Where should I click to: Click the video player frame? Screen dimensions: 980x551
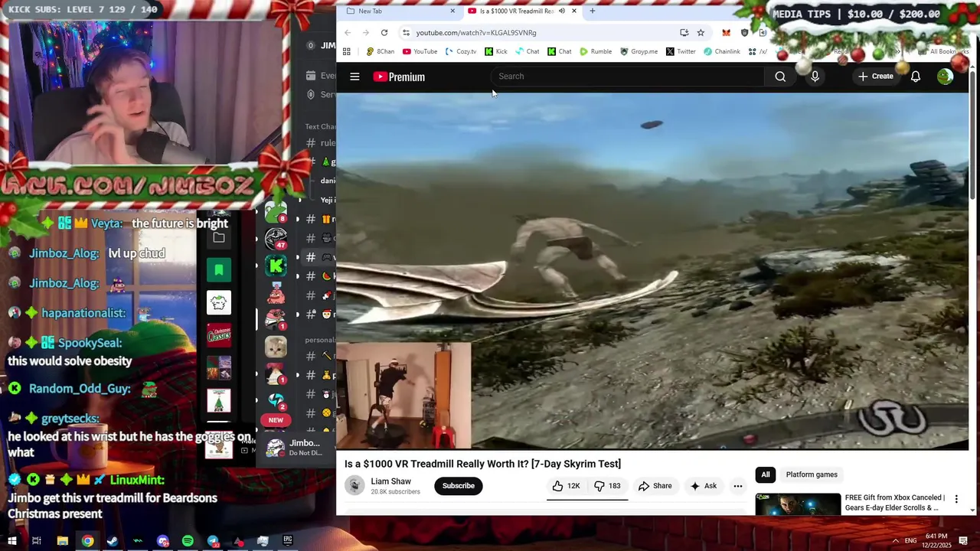tap(652, 270)
